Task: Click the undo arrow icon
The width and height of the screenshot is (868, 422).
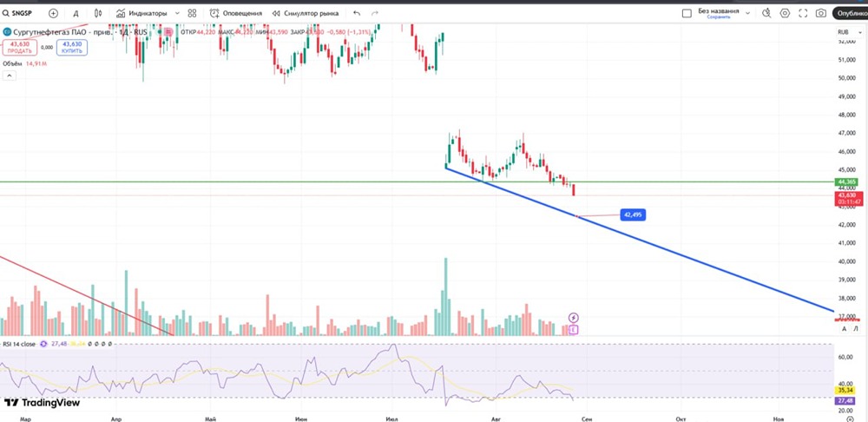Action: coord(357,13)
